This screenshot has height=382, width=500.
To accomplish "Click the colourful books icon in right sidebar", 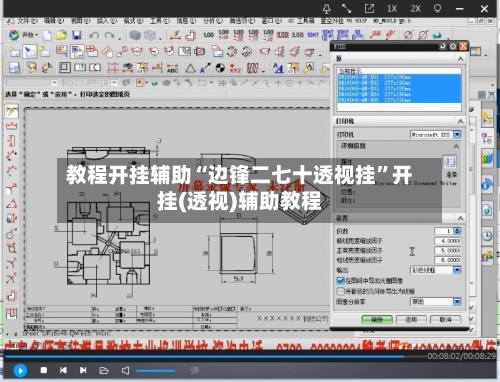I will pyautogui.click(x=487, y=158).
